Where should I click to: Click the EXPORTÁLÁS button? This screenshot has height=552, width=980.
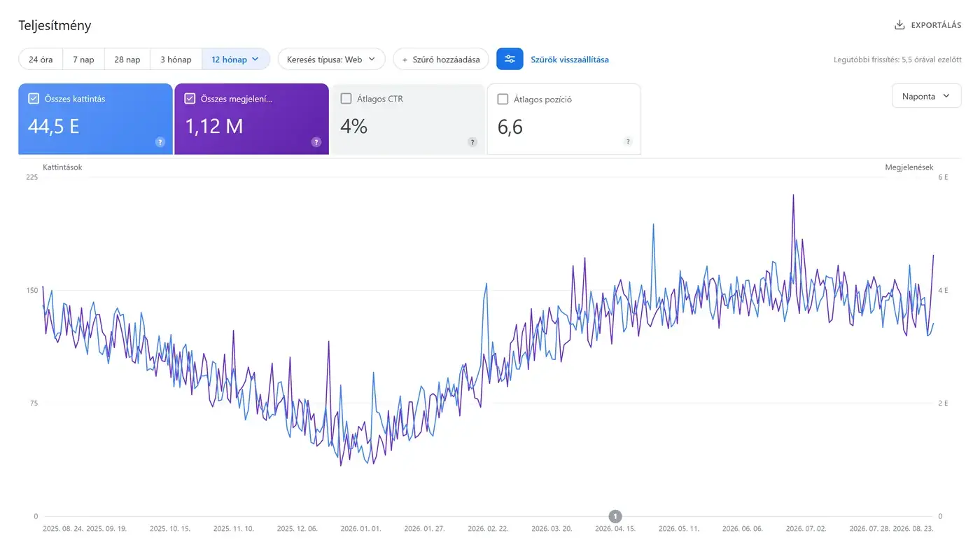pos(927,25)
